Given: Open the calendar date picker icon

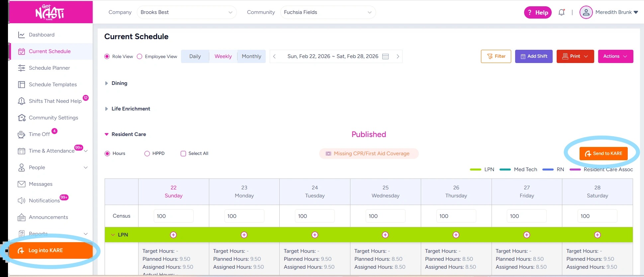Looking at the screenshot, I should point(385,56).
